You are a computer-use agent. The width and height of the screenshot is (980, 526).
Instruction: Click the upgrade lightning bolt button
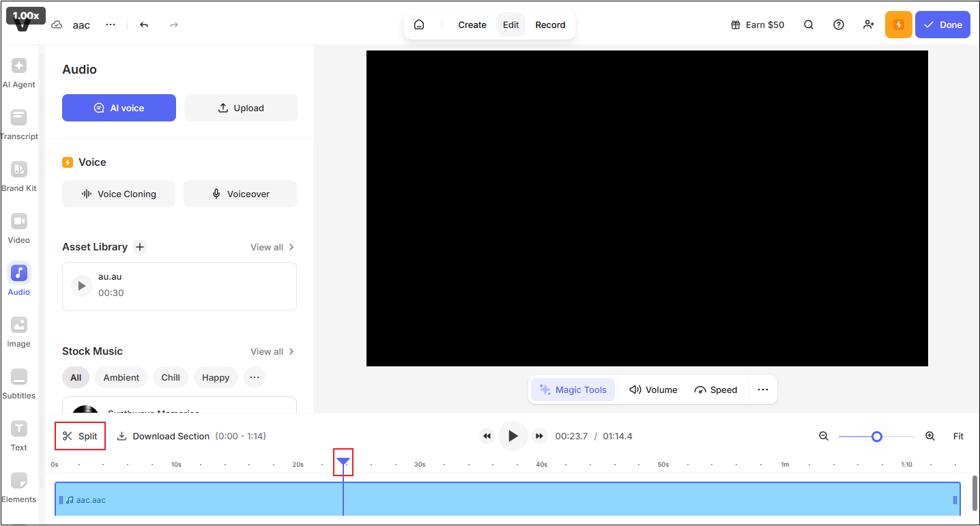click(x=898, y=25)
